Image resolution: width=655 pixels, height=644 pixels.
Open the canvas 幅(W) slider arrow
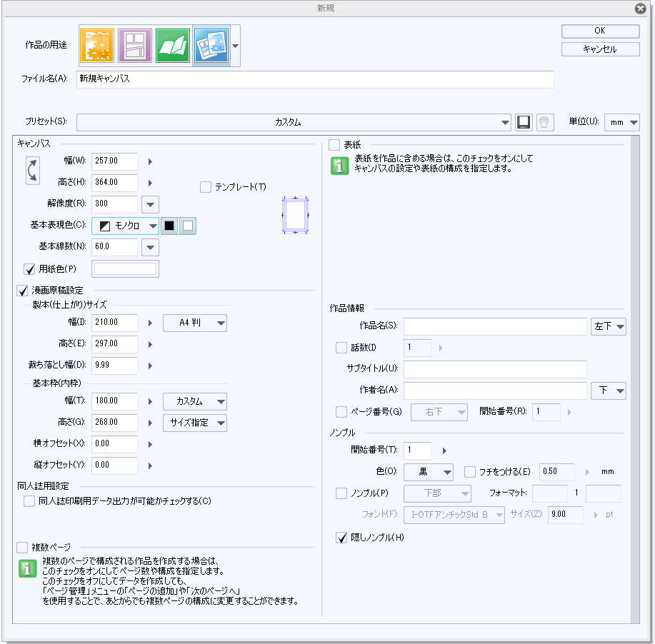point(151,161)
